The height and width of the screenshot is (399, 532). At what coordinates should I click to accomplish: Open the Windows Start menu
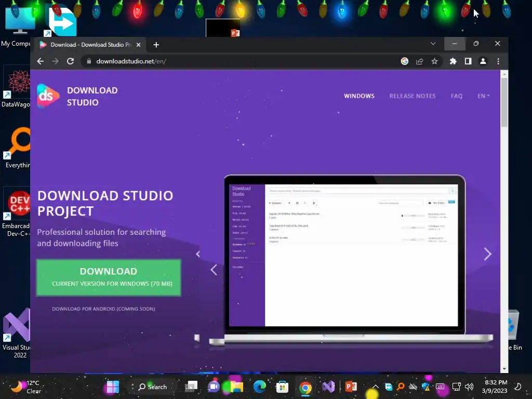pyautogui.click(x=113, y=387)
